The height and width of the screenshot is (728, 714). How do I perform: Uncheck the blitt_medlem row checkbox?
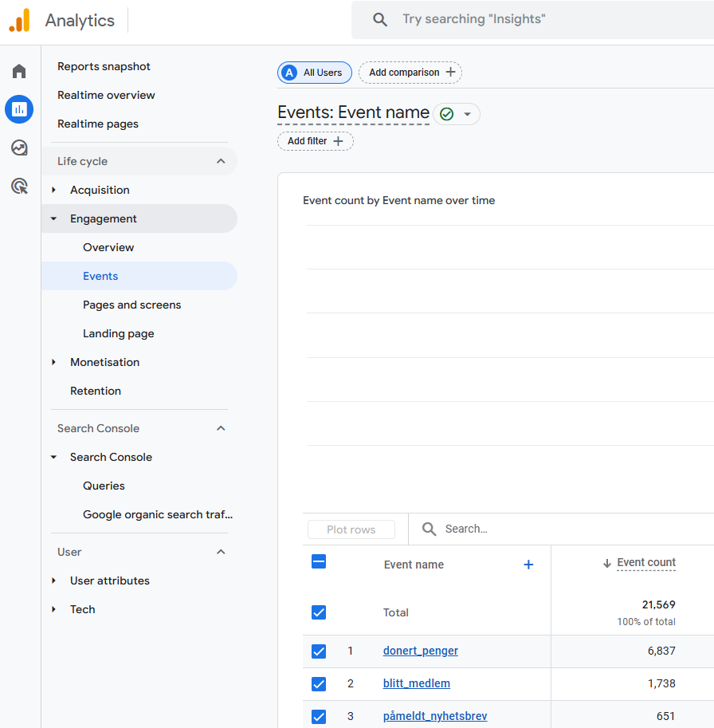[319, 684]
